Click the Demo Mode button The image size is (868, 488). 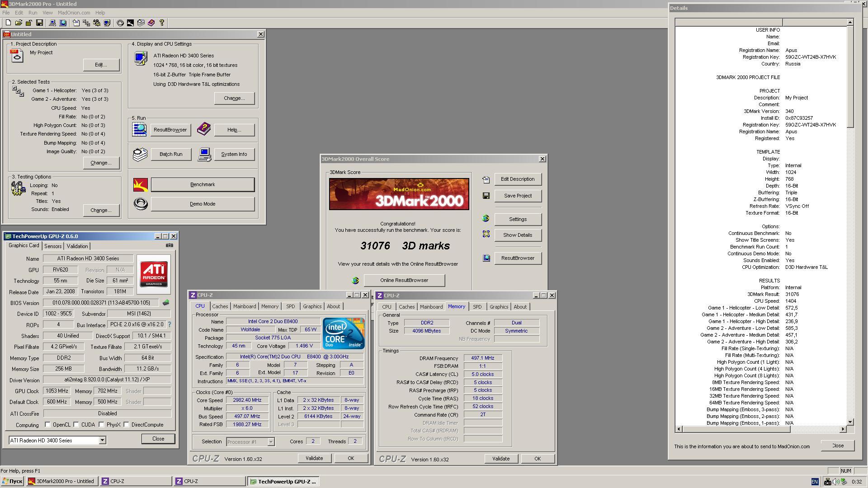point(203,204)
